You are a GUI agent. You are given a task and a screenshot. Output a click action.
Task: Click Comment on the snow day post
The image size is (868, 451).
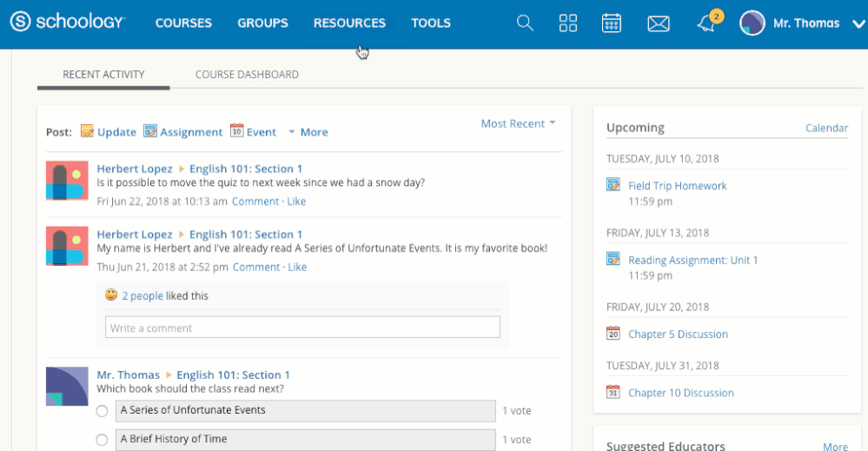coord(255,202)
